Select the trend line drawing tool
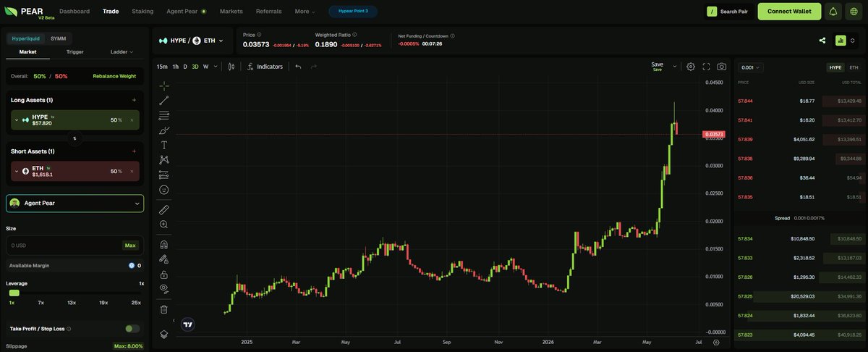Viewport: 868px width, 352px height. (164, 101)
